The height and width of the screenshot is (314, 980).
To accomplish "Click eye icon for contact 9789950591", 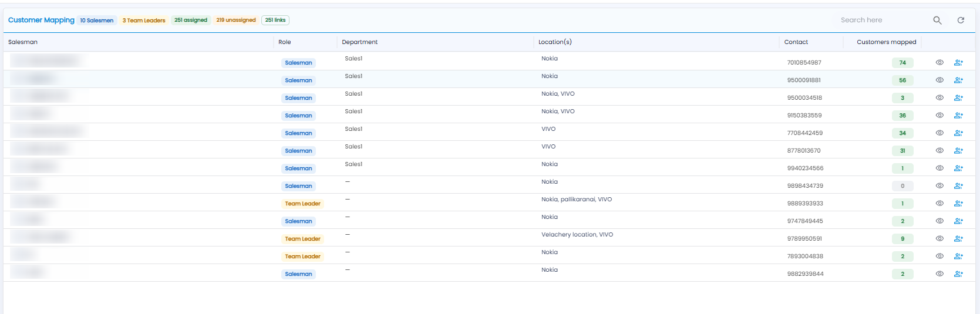I will tap(939, 238).
